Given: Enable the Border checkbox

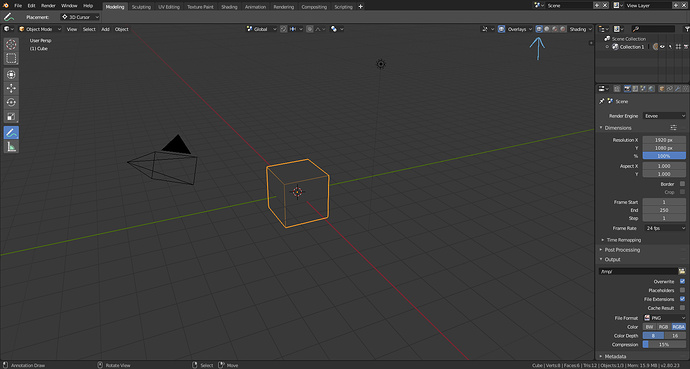Looking at the screenshot, I should coord(683,184).
